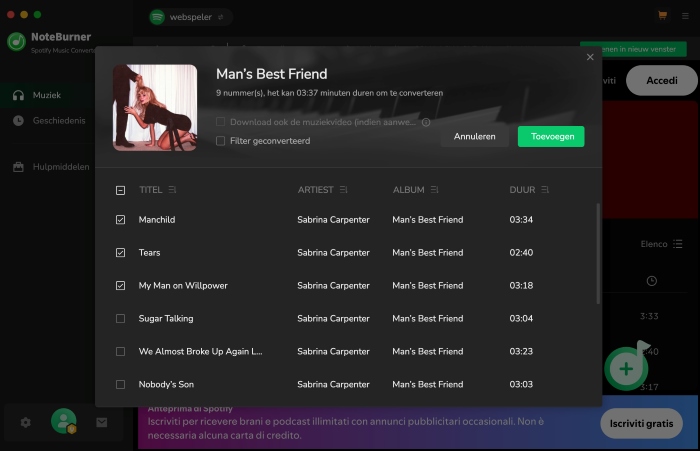This screenshot has width=700, height=451.
Task: Open the hamburger menu at top right
Action: pyautogui.click(x=685, y=16)
